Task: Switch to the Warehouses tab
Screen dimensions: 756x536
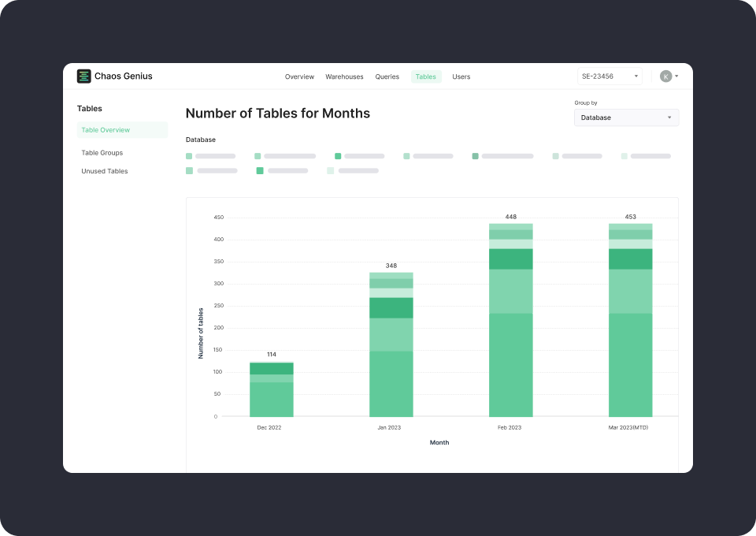Action: tap(344, 76)
